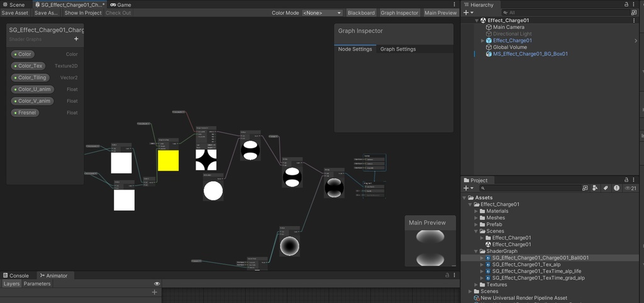Open the Animator Layers tab
Viewport: 644px width, 303px height.
pyautogui.click(x=11, y=283)
